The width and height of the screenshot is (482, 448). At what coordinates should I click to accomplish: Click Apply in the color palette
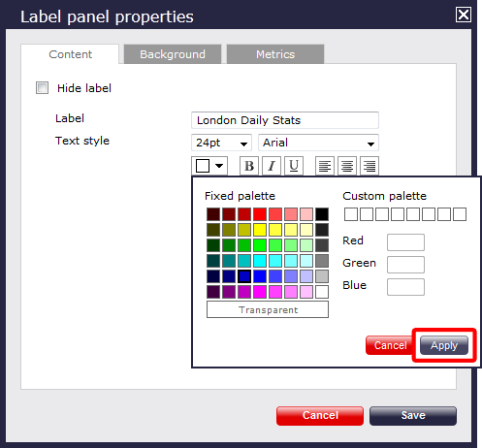(x=444, y=345)
